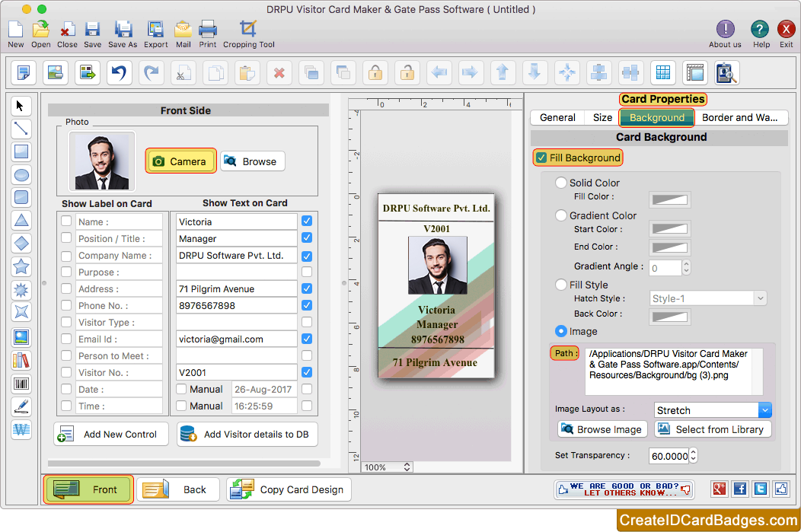
Task: Select the Fill Style radio option
Action: pos(561,285)
